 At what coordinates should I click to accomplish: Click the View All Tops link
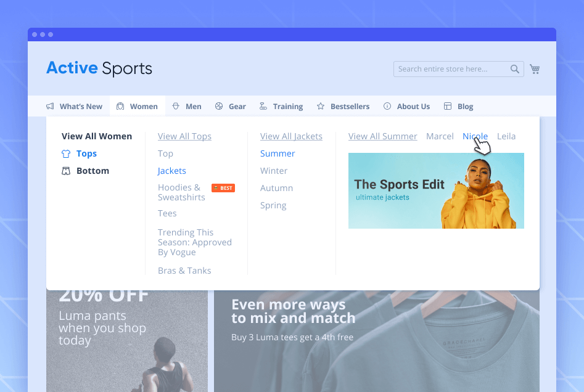[x=184, y=136]
